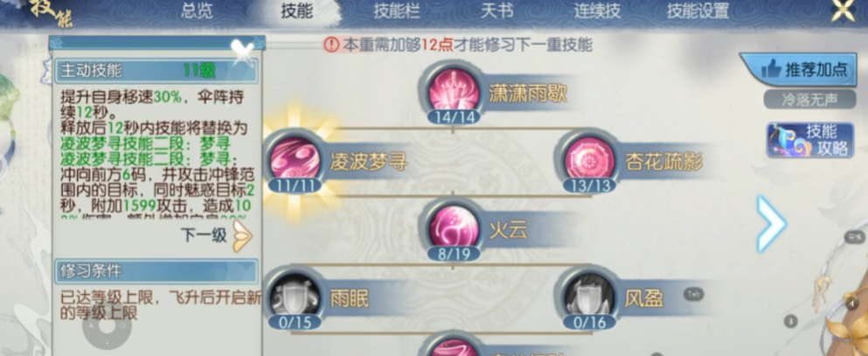
Task: Select the 凌波梦寻 skill icon
Action: click(x=295, y=159)
